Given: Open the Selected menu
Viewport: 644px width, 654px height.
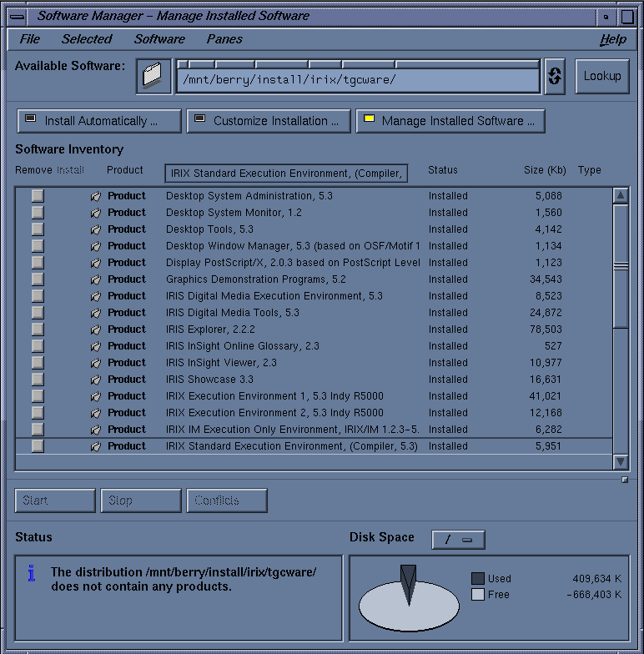Looking at the screenshot, I should 87,39.
